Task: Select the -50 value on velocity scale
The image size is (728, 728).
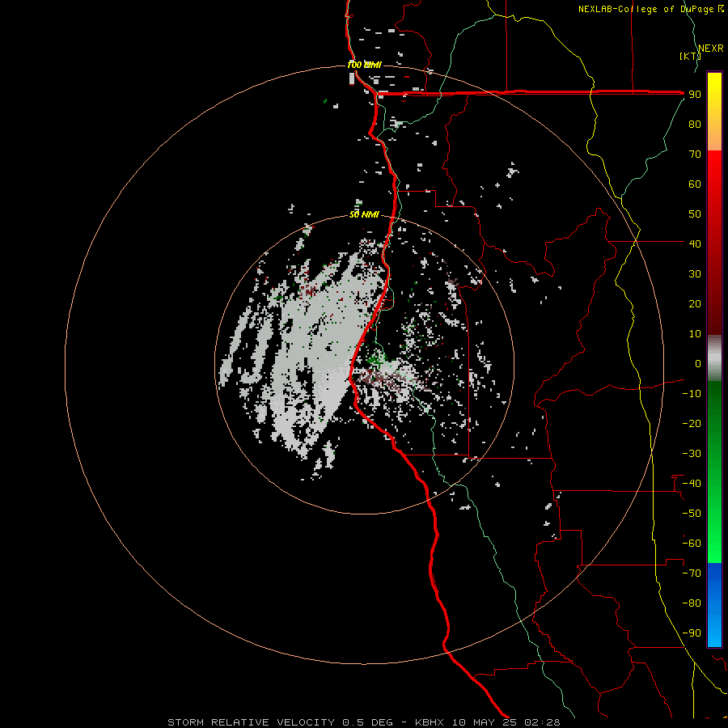Action: (692, 514)
